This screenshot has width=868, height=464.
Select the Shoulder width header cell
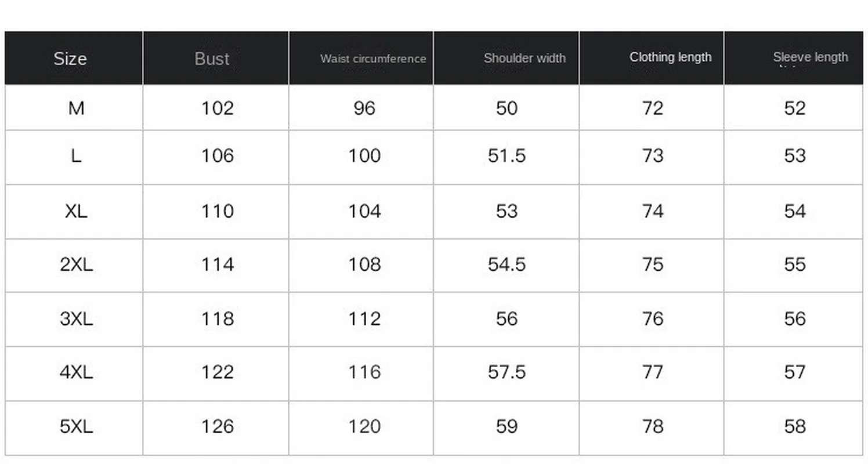(525, 58)
